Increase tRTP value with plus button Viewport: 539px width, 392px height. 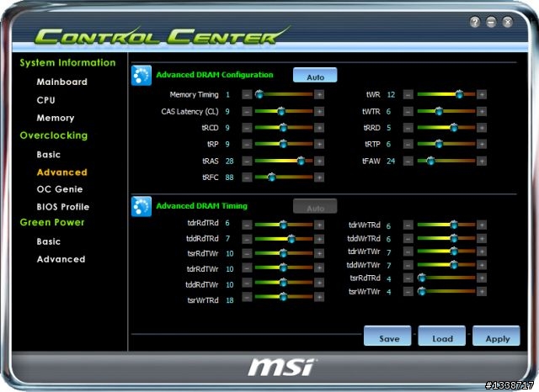[x=482, y=144]
